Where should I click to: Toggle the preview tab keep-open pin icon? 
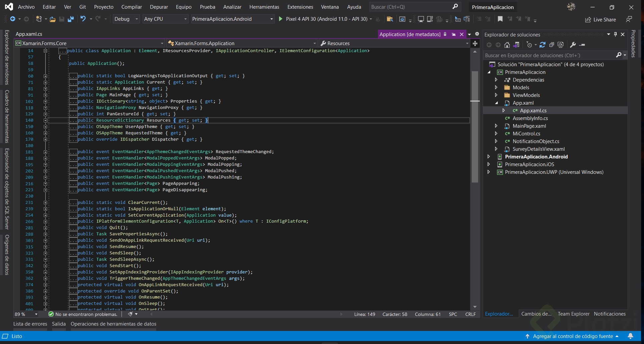(453, 34)
